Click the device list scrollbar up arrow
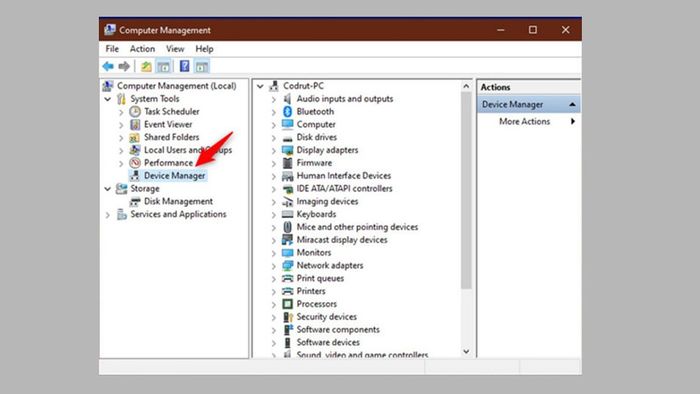This screenshot has width=700, height=394. tap(466, 86)
